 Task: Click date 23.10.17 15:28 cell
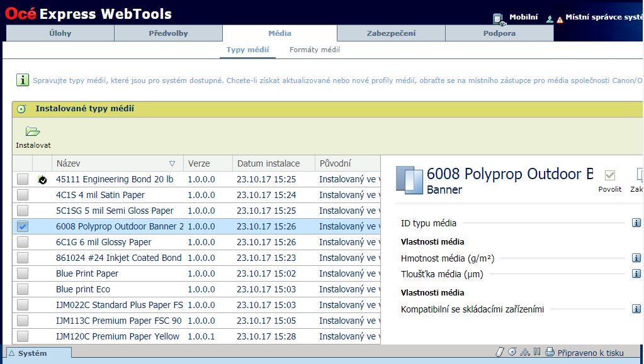266,336
